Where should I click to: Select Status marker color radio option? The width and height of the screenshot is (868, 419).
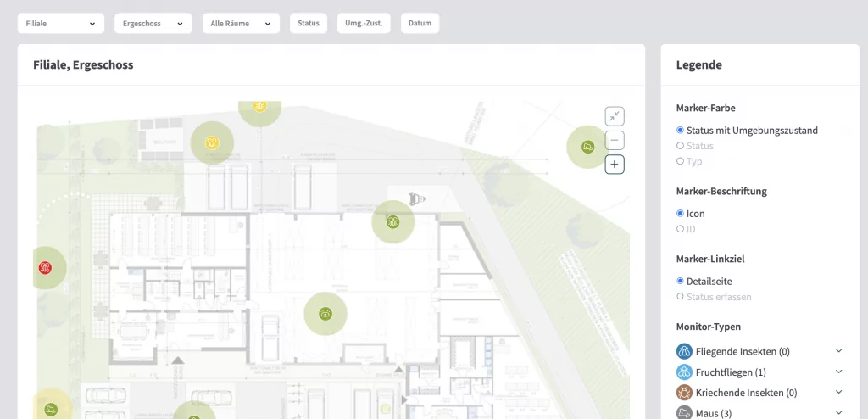681,146
